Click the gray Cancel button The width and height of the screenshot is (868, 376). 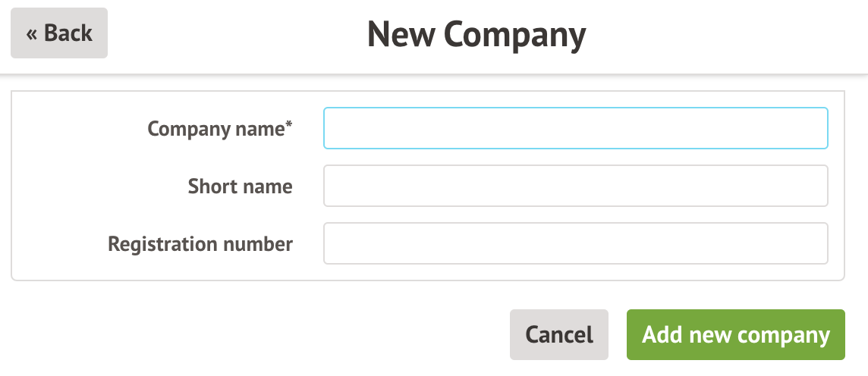pos(558,334)
